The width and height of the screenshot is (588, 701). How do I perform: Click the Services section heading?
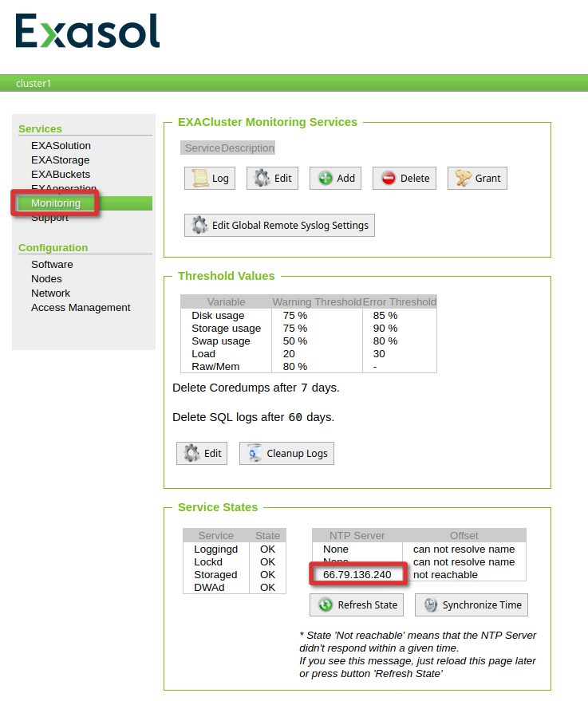point(40,128)
